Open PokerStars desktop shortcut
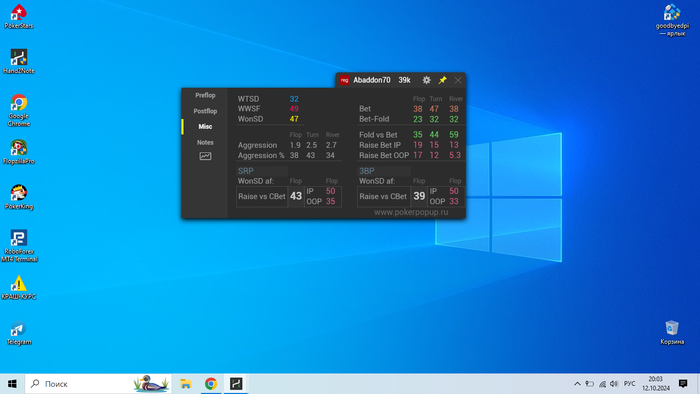This screenshot has height=394, width=700. (19, 17)
